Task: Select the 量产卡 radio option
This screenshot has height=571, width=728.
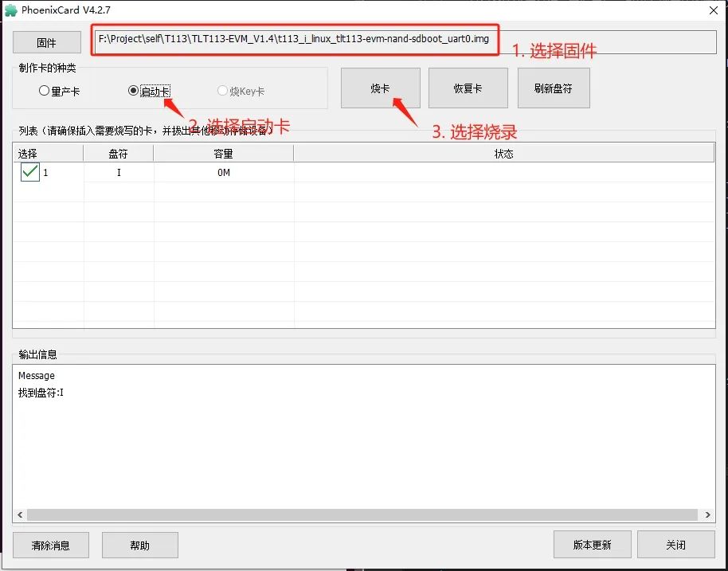Action: click(x=60, y=91)
